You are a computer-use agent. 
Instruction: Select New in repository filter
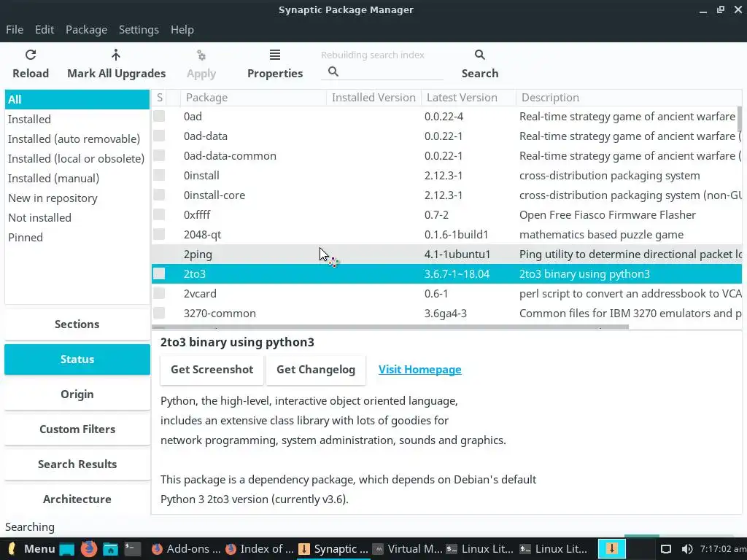77,198
